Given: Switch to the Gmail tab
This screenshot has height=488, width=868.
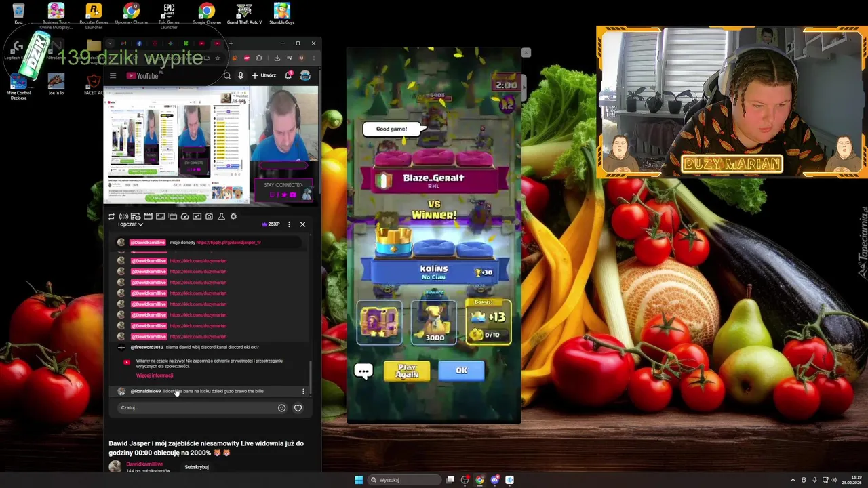Looking at the screenshot, I should [123, 43].
